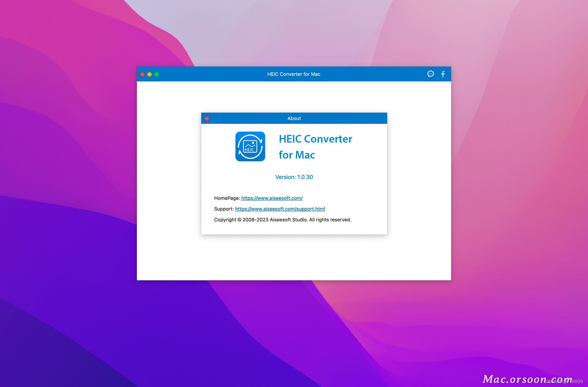Click the feedback speech bubble icon
Viewport: 588px width, 387px height.
click(430, 74)
